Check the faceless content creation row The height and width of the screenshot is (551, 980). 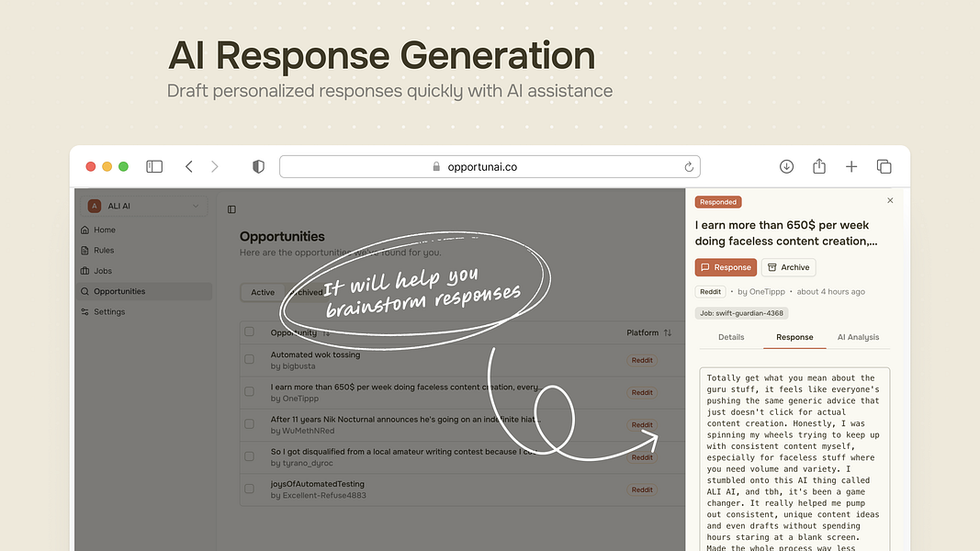[x=250, y=392]
